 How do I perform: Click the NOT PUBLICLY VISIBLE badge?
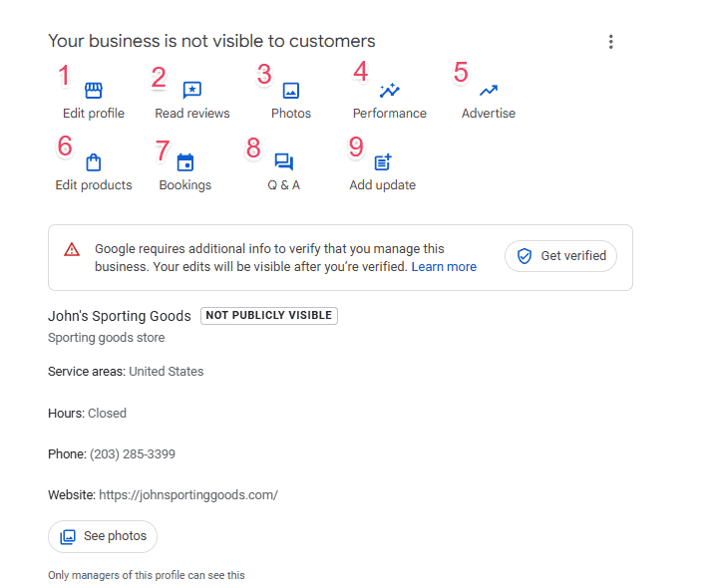(x=268, y=315)
